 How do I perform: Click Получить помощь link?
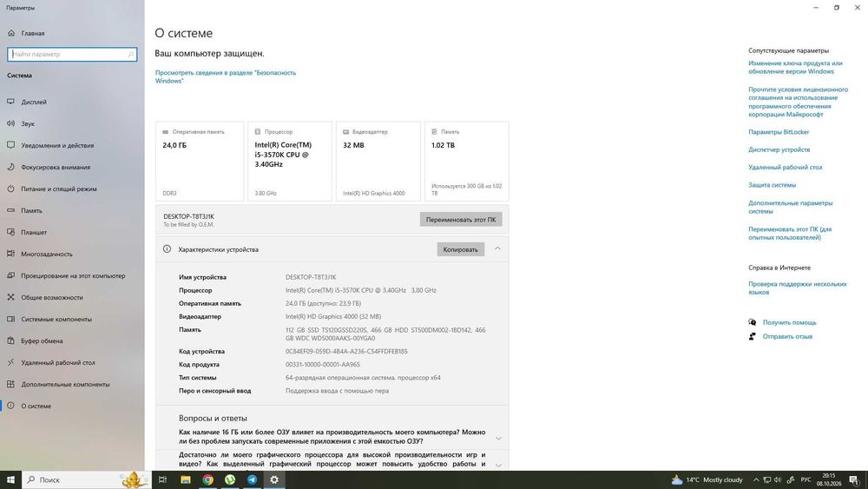(789, 322)
